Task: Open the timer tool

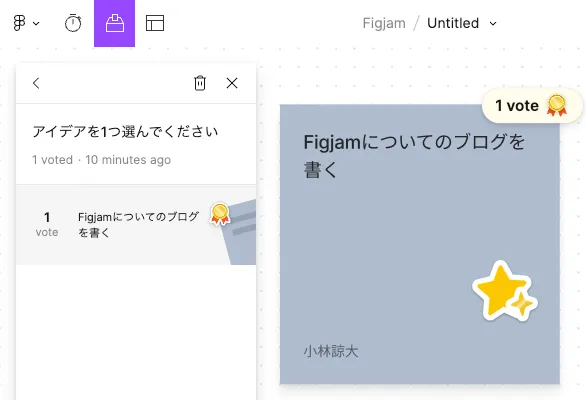Action: point(73,23)
